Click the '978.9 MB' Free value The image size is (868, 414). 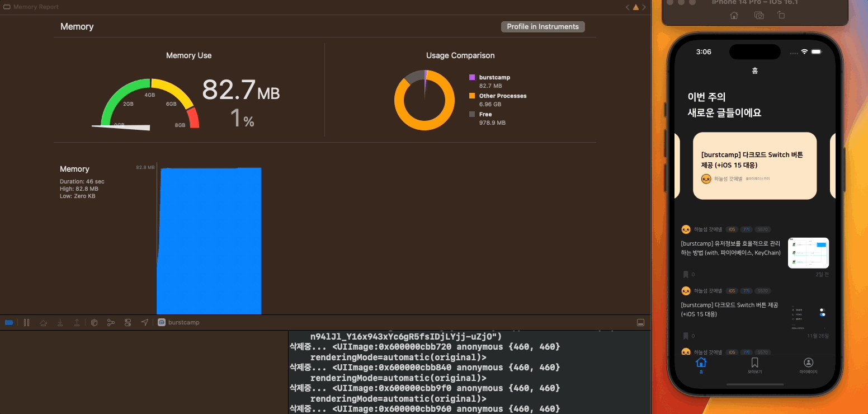[492, 123]
